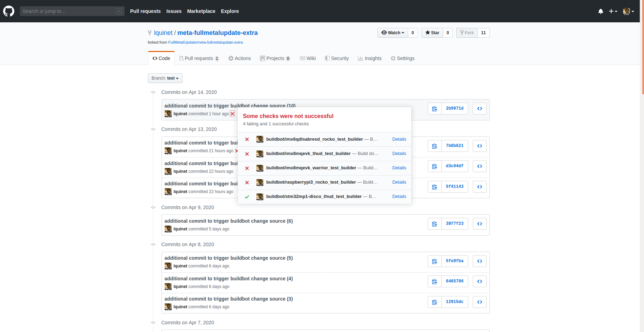Open Explore in top navigation
Screen dimensions: 644x332
pos(230,11)
